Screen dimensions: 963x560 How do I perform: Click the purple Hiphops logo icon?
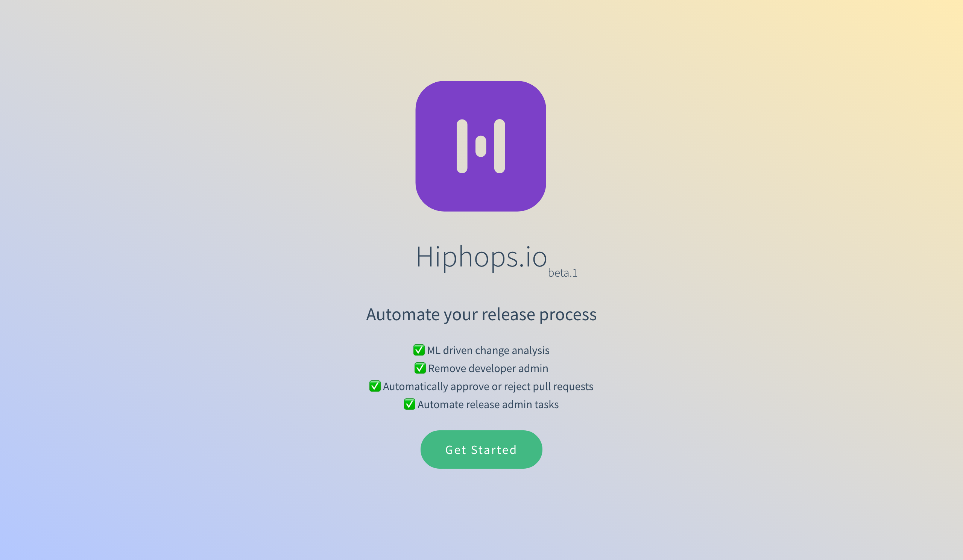coord(481,146)
